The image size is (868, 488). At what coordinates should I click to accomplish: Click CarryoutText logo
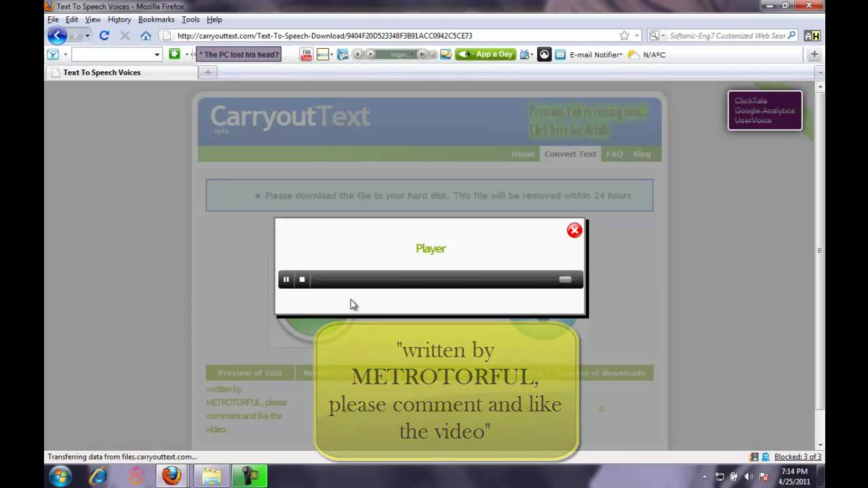(290, 117)
